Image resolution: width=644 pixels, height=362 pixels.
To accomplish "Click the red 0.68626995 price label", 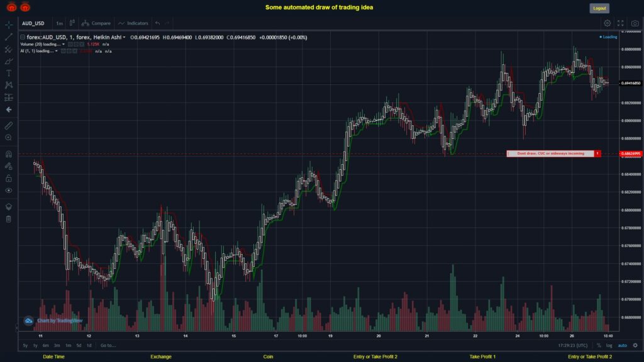I will [x=631, y=154].
